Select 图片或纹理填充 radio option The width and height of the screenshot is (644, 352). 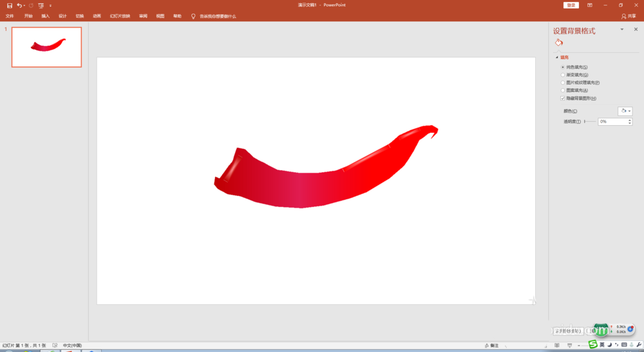563,83
